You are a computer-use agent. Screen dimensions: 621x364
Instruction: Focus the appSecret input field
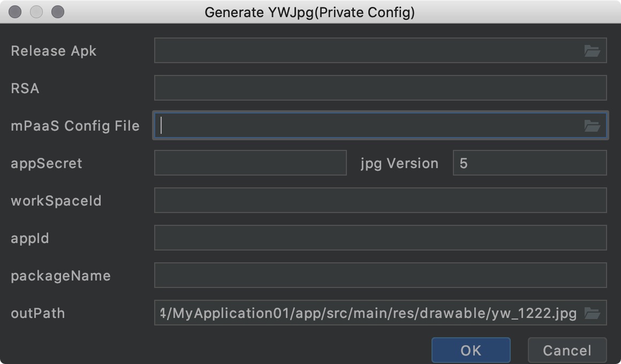pos(251,162)
